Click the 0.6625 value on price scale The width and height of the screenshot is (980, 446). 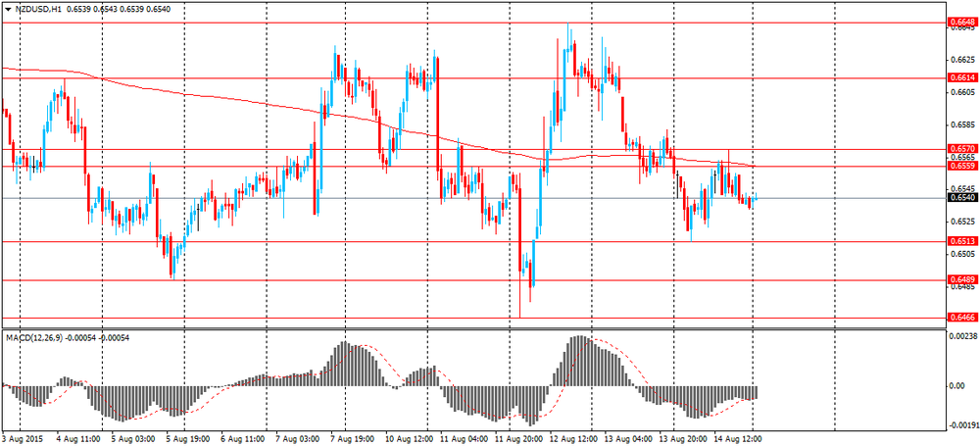point(959,60)
